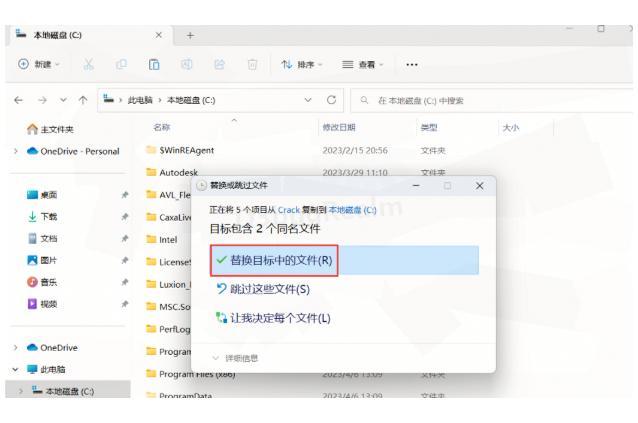Sort by 修改日期 date column header
This screenshot has height=423, width=638.
339,128
